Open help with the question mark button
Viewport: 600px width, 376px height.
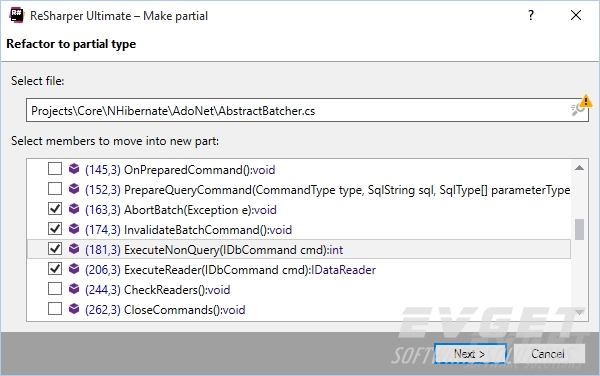tap(531, 15)
